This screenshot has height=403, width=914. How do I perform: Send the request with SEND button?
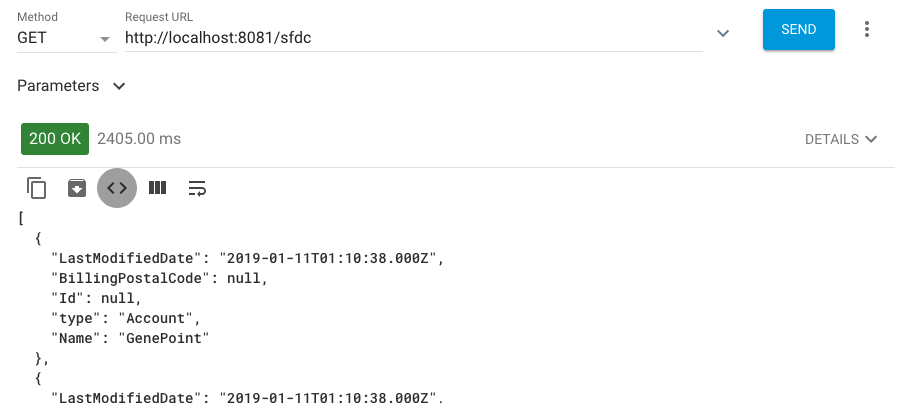point(799,29)
